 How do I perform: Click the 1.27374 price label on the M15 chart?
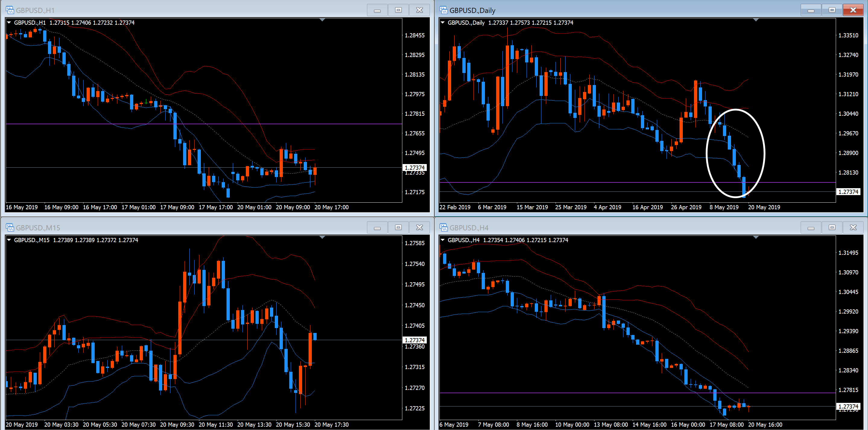(x=414, y=340)
